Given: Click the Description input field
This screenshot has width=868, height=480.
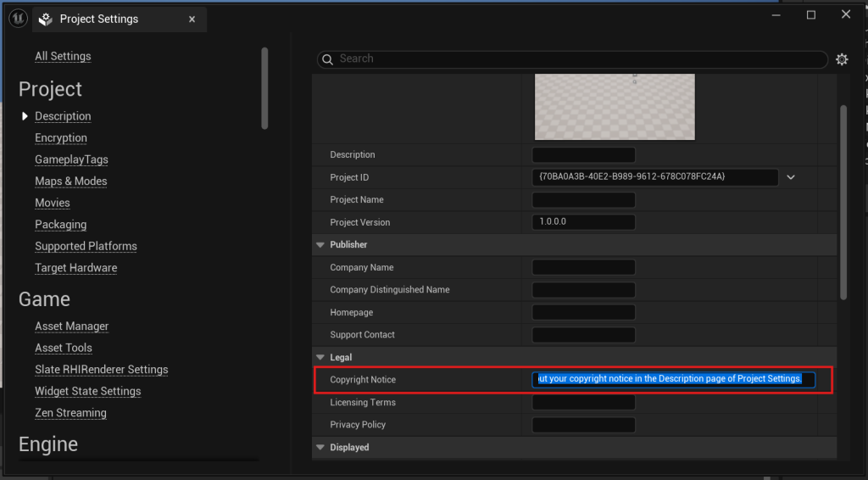Looking at the screenshot, I should 583,155.
